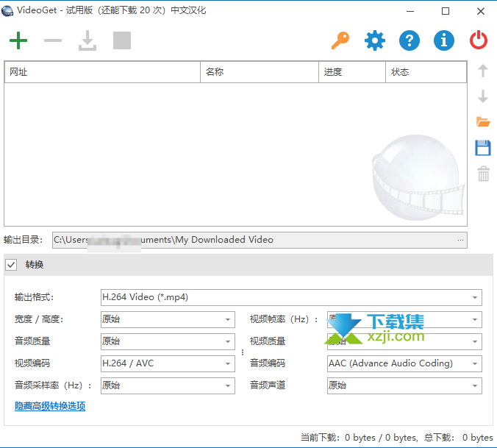Click the 当前下载 status bar text
The image size is (497, 448).
click(359, 438)
